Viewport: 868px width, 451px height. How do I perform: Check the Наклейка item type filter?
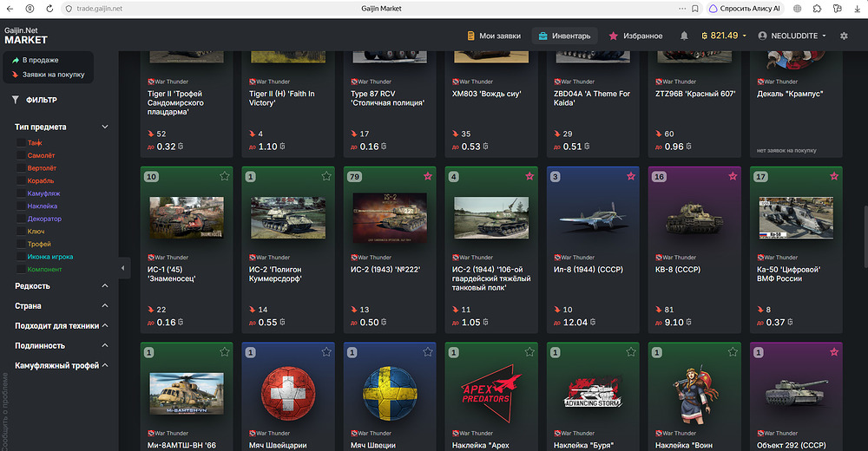[x=21, y=206]
